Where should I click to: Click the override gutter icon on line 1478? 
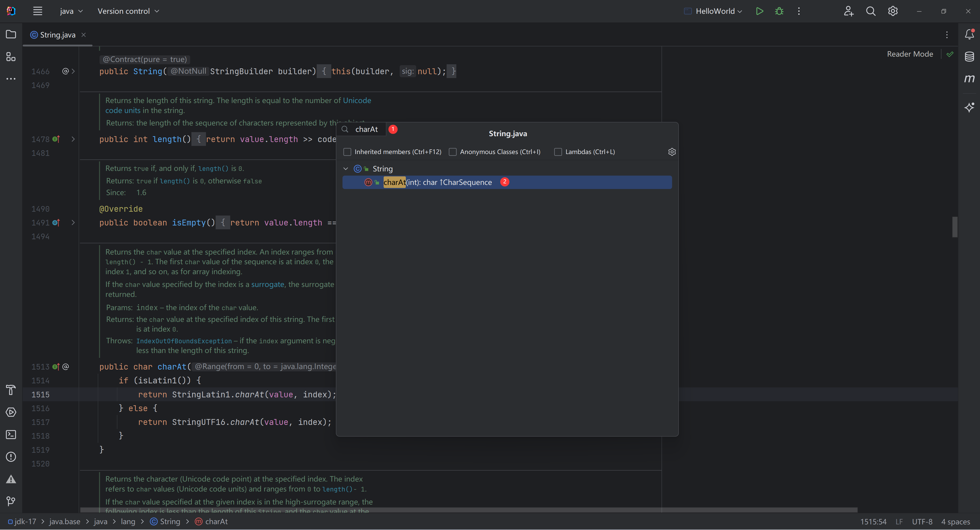56,139
